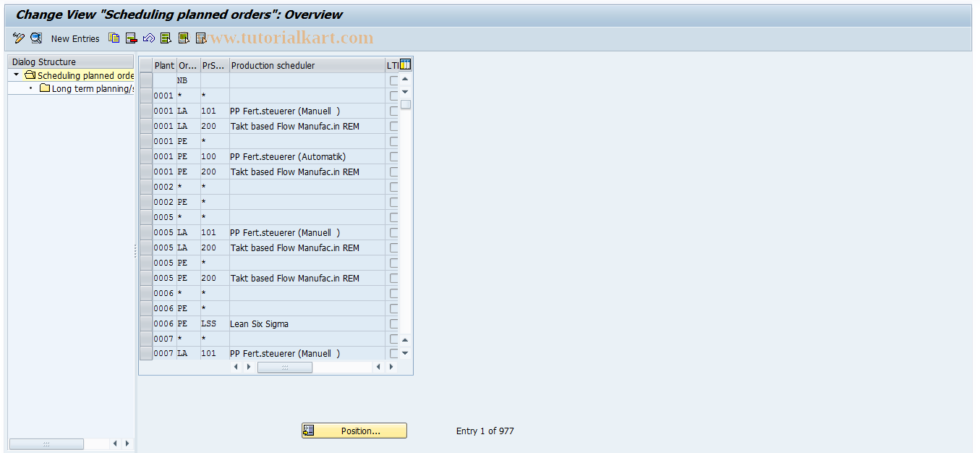Click plant cell 0006 in the LSS row
The image size is (980, 453).
tap(164, 323)
